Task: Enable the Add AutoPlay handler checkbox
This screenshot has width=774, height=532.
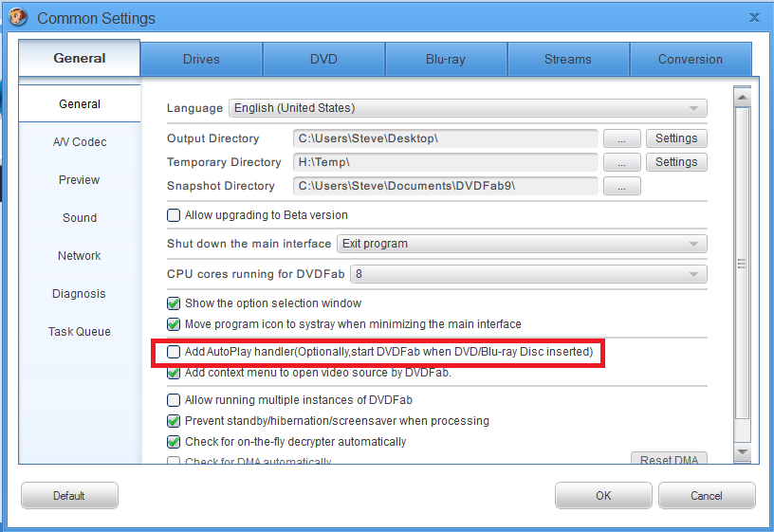Action: [x=174, y=352]
